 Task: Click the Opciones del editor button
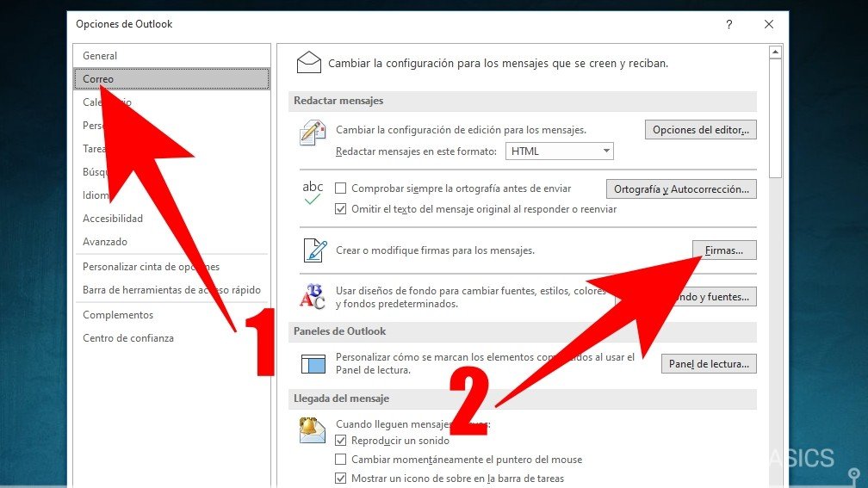700,130
